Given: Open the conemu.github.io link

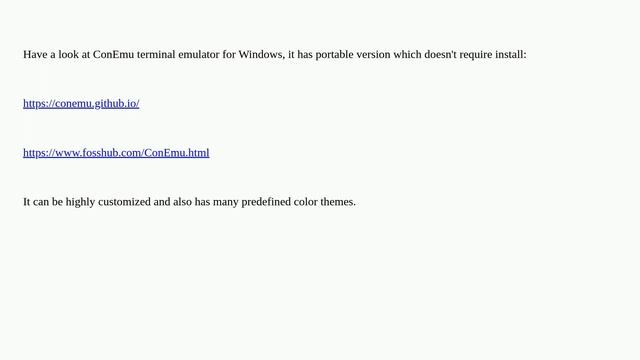Looking at the screenshot, I should 81,104.
